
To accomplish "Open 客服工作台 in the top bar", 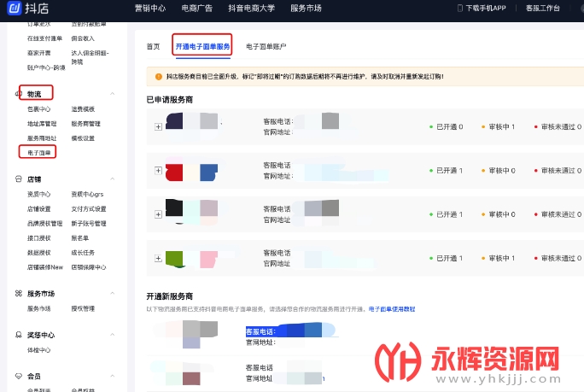I will (x=543, y=8).
